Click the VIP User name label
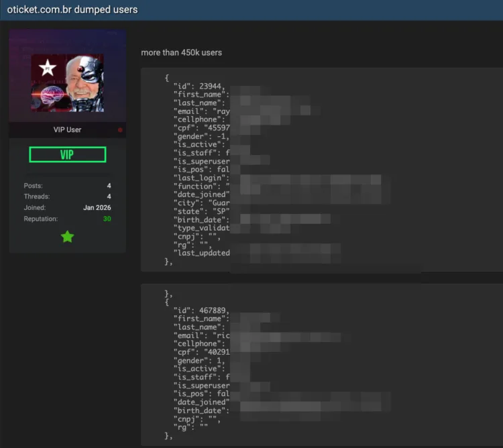 [67, 129]
